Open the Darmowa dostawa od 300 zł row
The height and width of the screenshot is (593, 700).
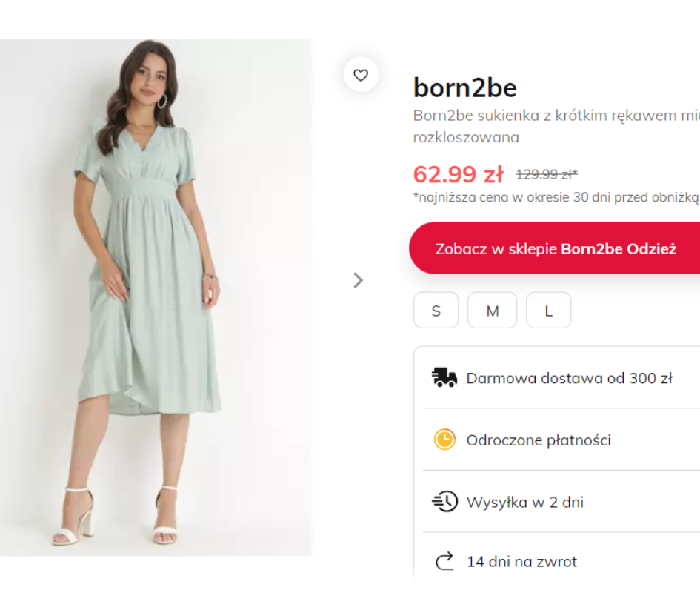click(x=569, y=378)
